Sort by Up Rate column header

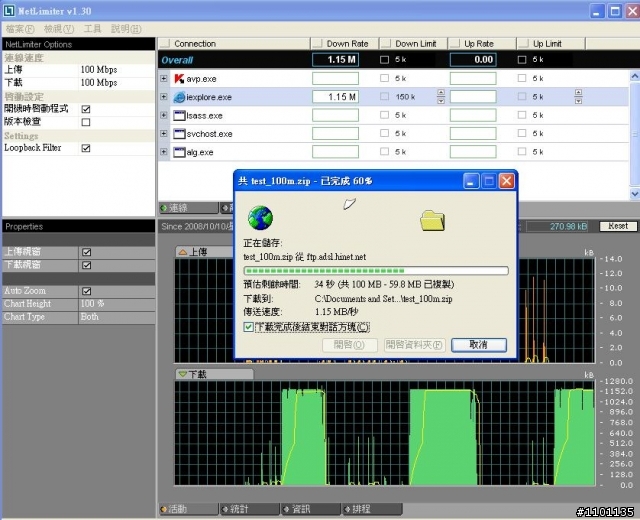click(x=482, y=44)
